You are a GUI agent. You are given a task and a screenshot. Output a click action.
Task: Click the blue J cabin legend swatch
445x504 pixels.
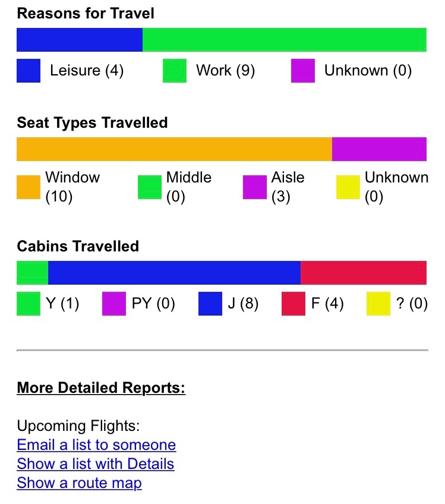click(210, 304)
